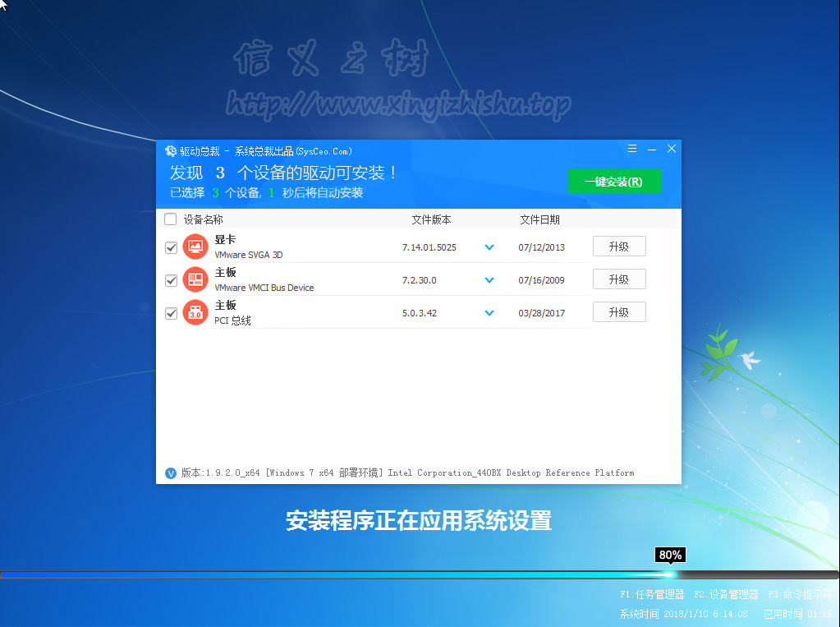Image resolution: width=840 pixels, height=627 pixels.
Task: Click the 文件日期 column header
Action: point(539,219)
